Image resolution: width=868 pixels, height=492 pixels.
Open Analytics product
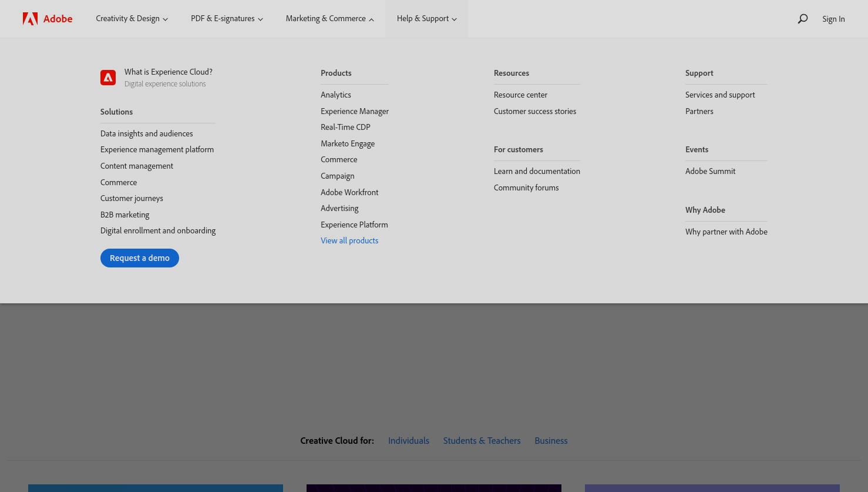(336, 95)
